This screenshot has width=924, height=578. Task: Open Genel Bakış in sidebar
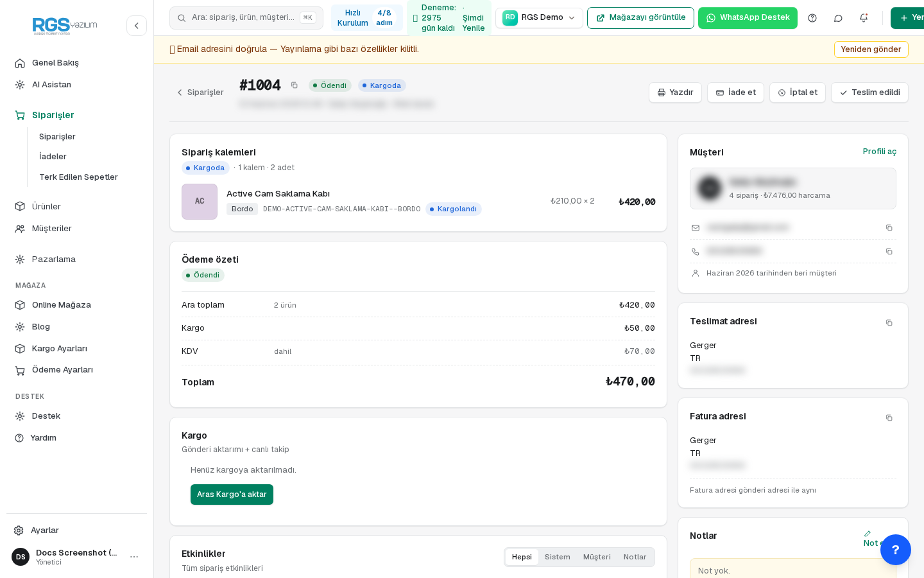tap(76, 63)
